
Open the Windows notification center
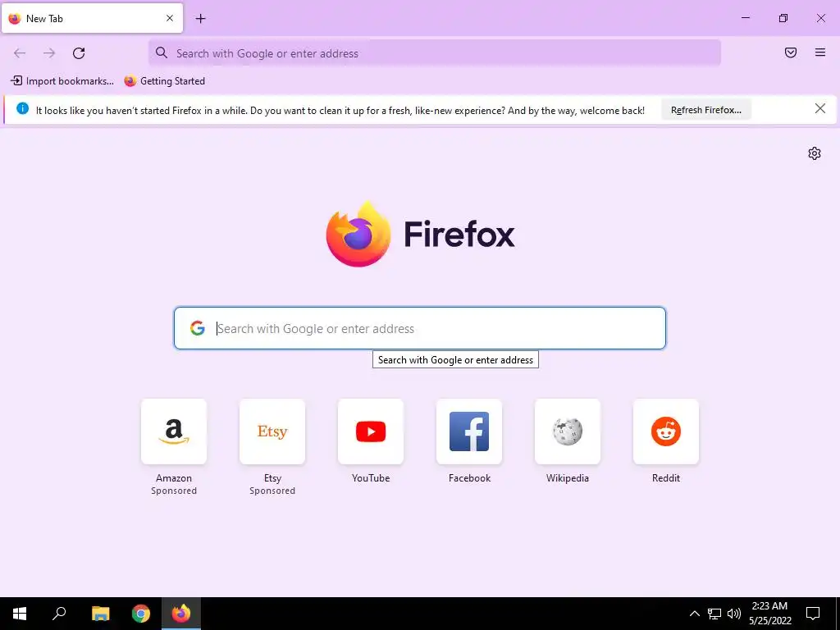[x=813, y=614]
